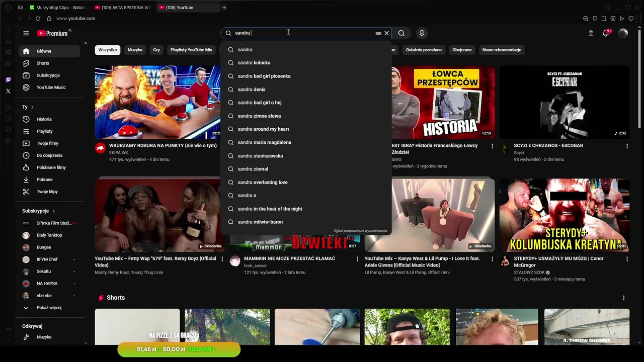
Task: Start voice search with microphone icon
Action: (422, 33)
